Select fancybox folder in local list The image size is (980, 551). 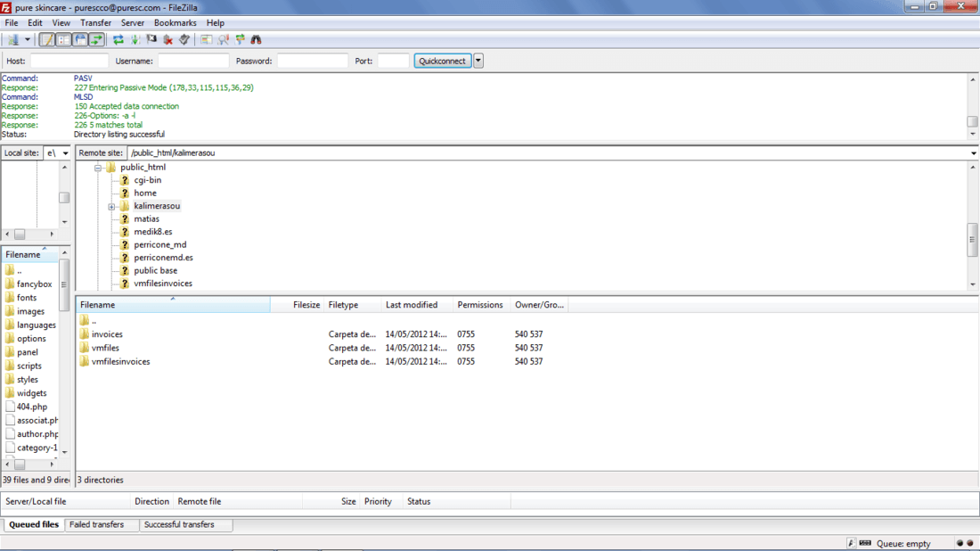pos(34,284)
